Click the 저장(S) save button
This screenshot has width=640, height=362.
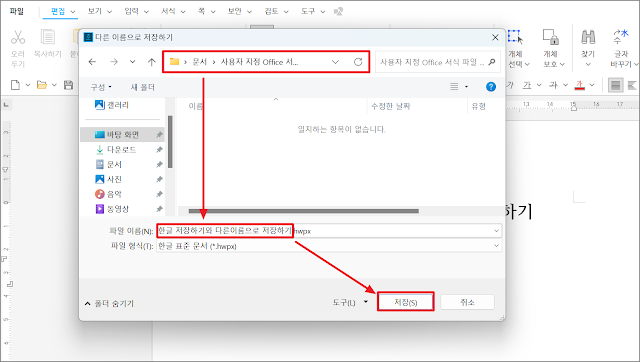[405, 302]
